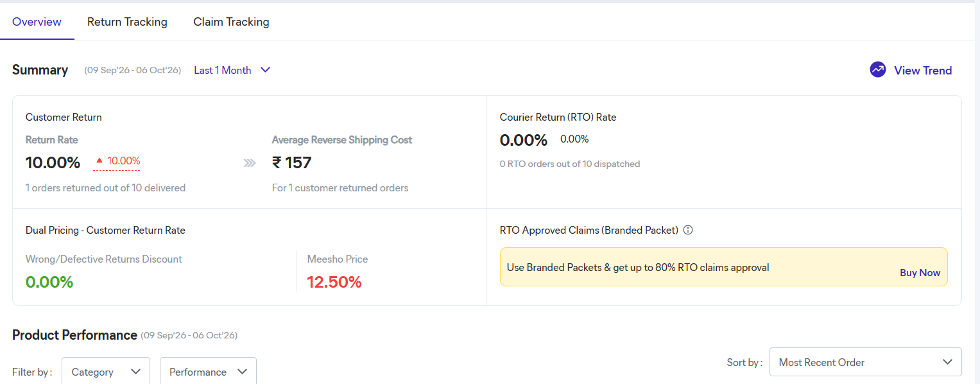Screen dimensions: 980x384
Task: Switch to Claim Tracking tab
Action: pyautogui.click(x=231, y=22)
